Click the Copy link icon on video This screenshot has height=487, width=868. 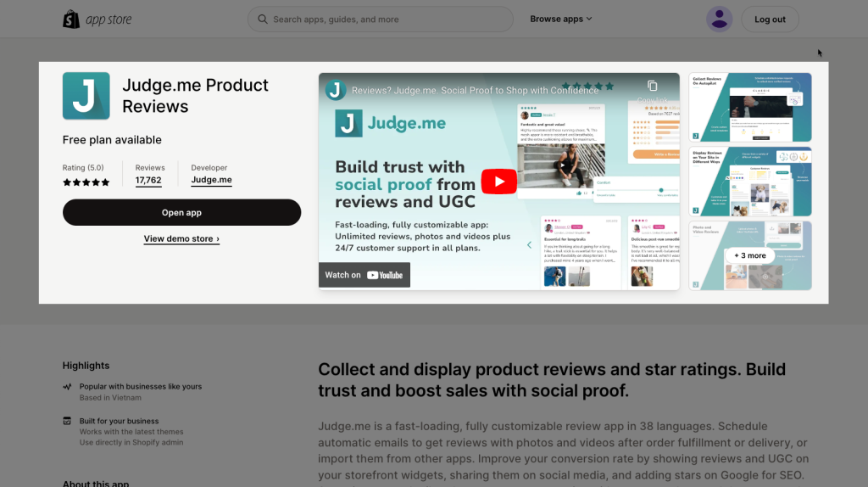click(x=652, y=86)
